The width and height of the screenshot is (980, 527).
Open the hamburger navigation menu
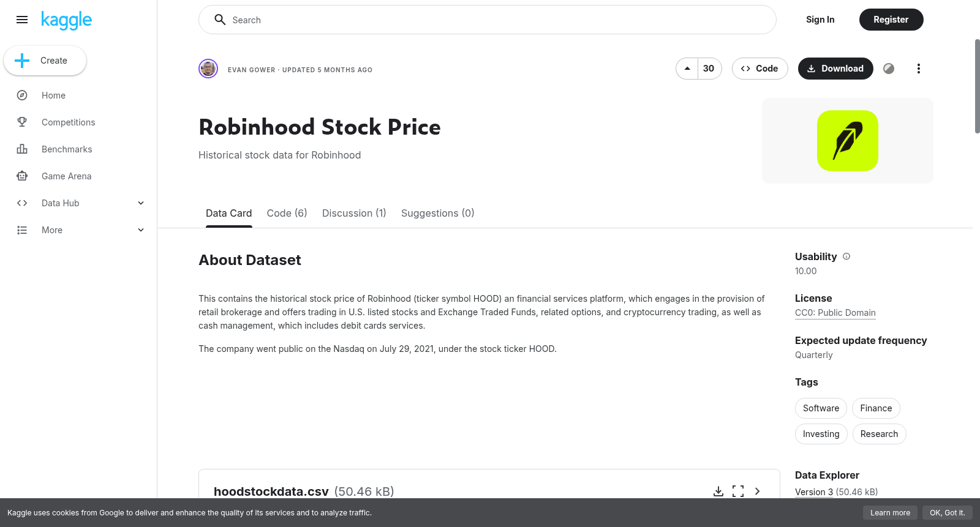click(22, 20)
